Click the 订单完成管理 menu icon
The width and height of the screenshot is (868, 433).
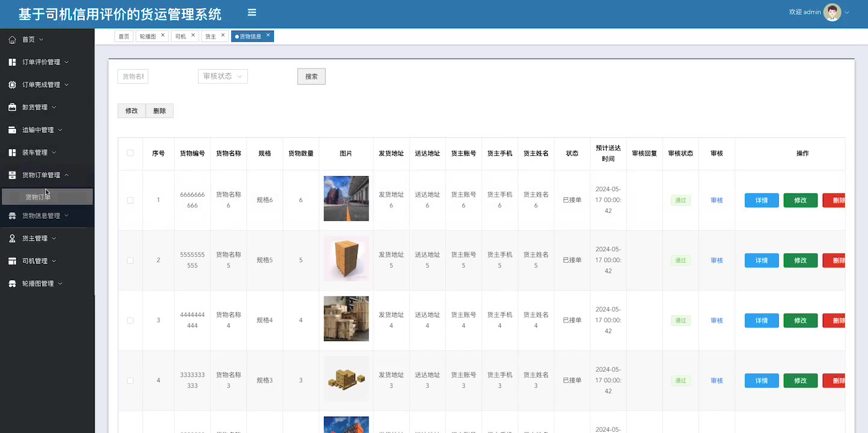[12, 85]
